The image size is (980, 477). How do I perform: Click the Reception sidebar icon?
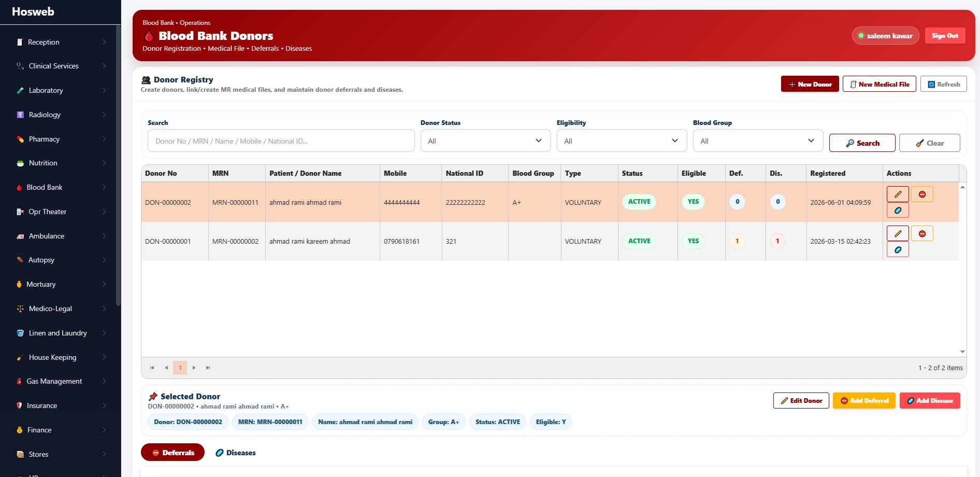click(20, 42)
